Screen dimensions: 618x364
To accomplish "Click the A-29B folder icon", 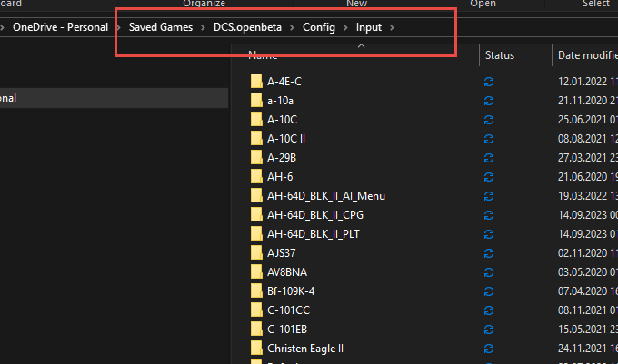I will (256, 157).
